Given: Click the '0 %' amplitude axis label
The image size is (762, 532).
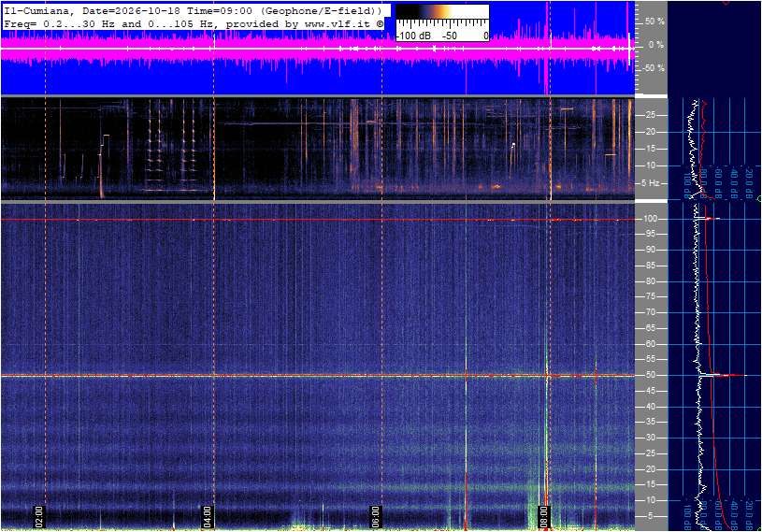Looking at the screenshot, I should coord(656,45).
